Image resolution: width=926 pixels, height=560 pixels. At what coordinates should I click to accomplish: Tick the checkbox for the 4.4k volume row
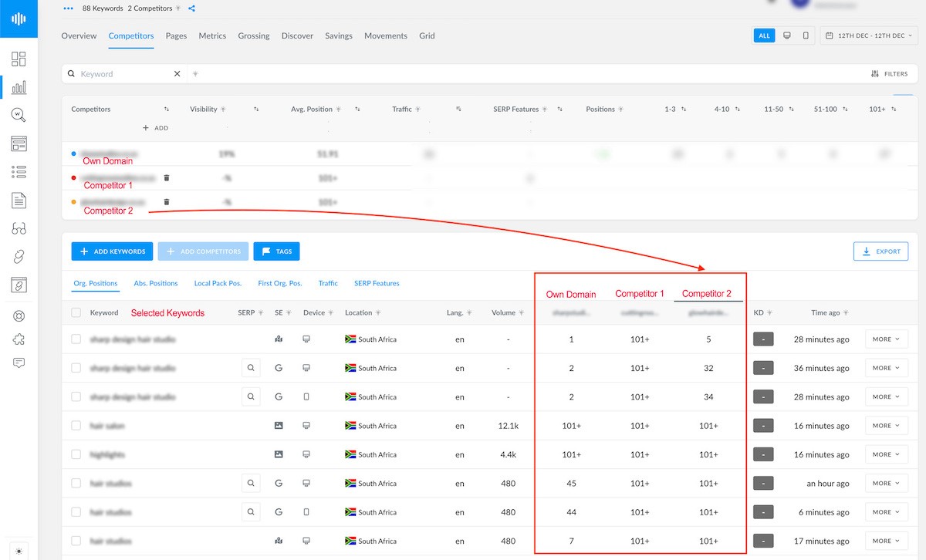pyautogui.click(x=76, y=454)
